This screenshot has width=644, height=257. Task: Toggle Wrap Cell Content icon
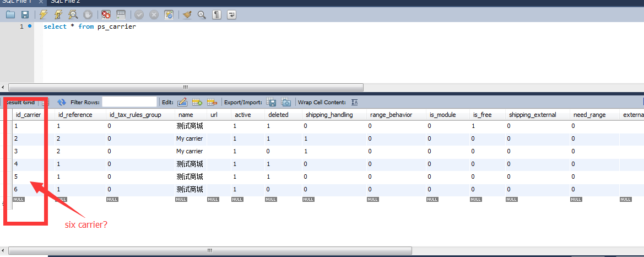click(x=355, y=102)
